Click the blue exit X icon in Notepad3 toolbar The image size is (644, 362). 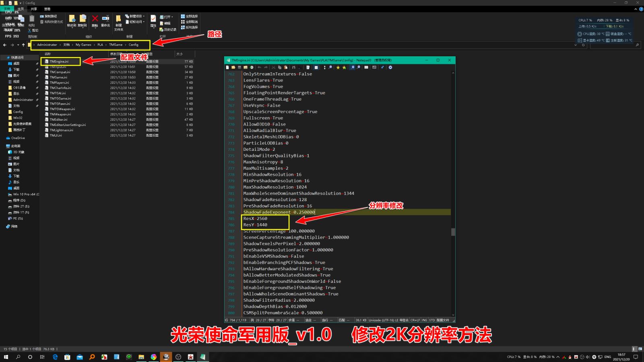coord(390,68)
